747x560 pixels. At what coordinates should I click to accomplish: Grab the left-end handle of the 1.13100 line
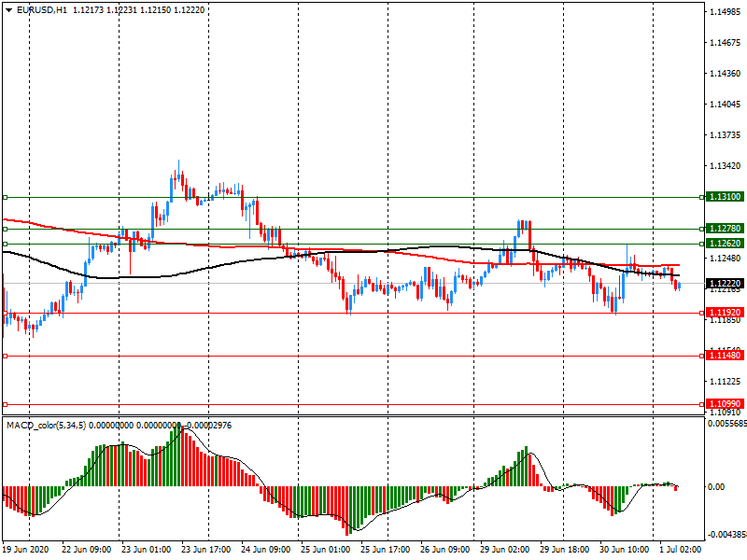click(6, 197)
